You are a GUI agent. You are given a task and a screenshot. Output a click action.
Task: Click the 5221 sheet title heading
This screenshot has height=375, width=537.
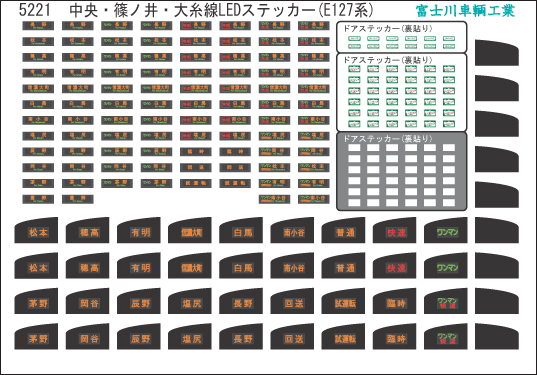tap(196, 10)
